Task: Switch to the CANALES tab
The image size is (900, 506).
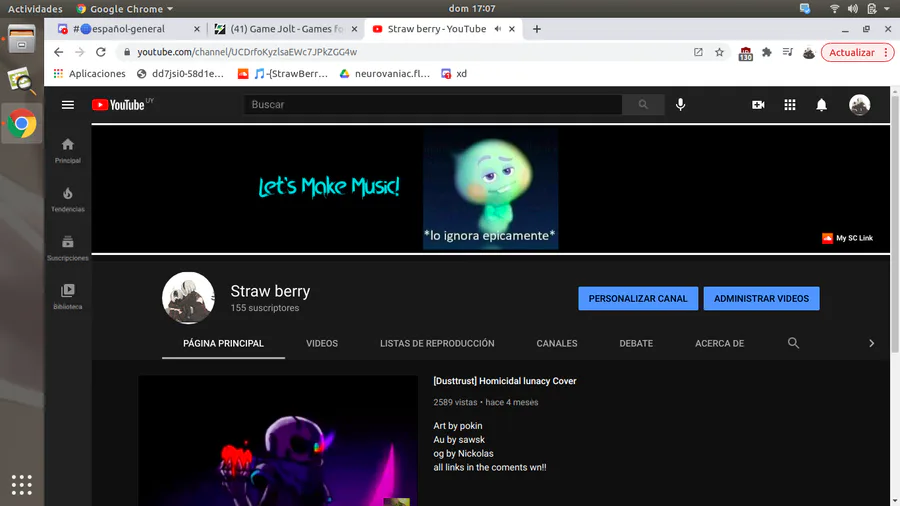Action: 557,343
